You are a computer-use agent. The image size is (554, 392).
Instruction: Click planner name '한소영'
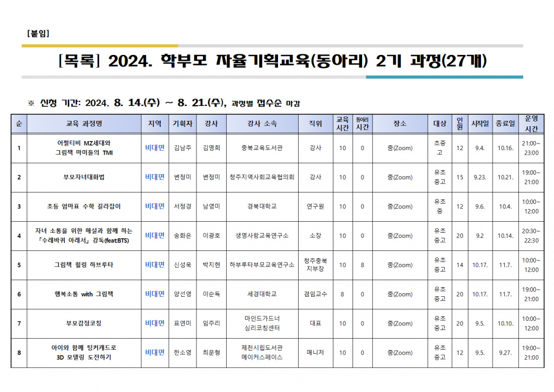[183, 353]
